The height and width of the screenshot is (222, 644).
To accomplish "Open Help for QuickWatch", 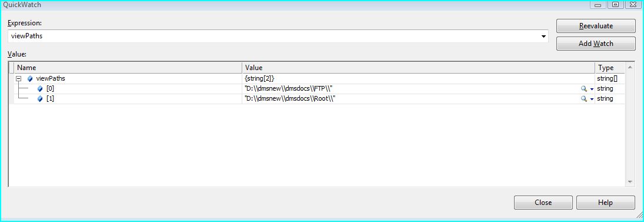I will coord(605,202).
